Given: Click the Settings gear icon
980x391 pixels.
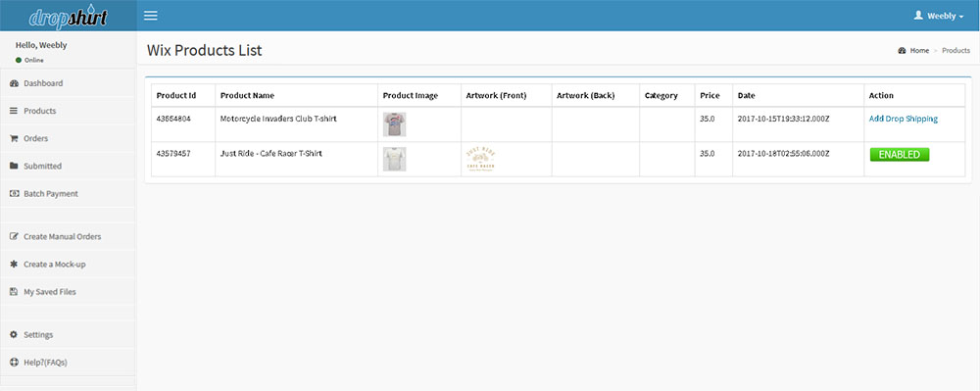Looking at the screenshot, I should (14, 335).
